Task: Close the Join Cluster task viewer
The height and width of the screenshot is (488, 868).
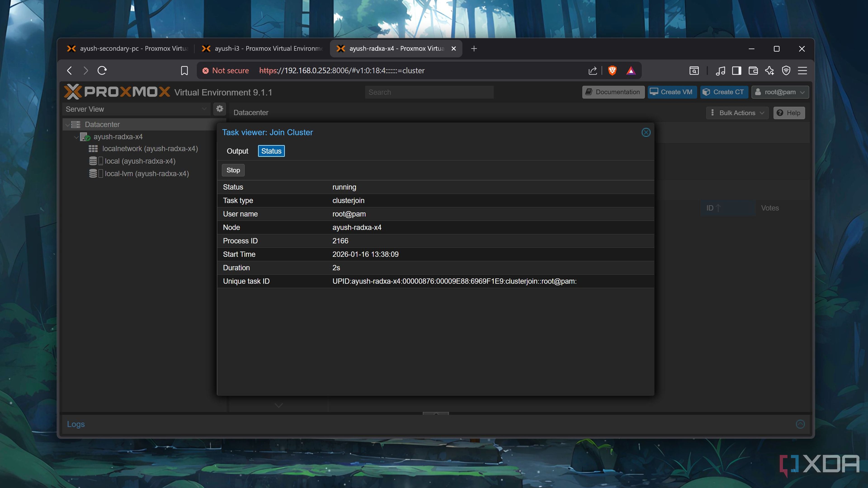Action: click(646, 132)
